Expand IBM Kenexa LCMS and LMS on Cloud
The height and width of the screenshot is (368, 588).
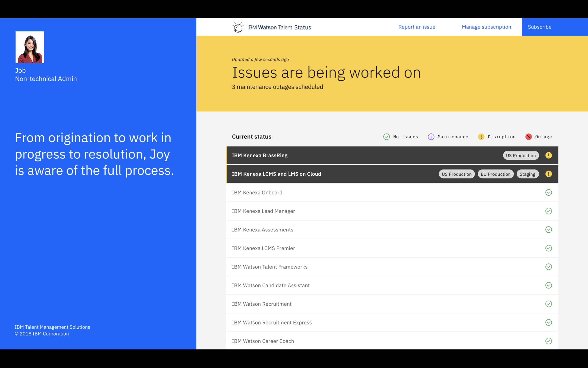pyautogui.click(x=392, y=174)
